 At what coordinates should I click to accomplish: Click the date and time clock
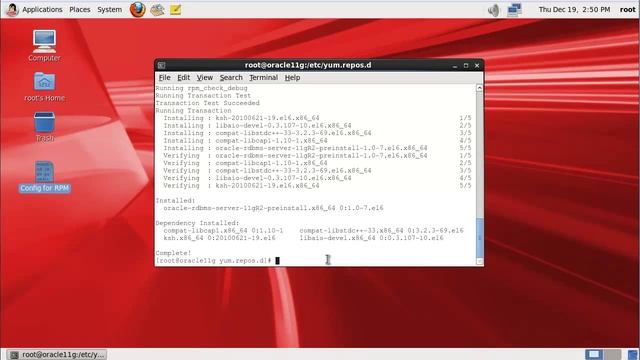(x=574, y=9)
